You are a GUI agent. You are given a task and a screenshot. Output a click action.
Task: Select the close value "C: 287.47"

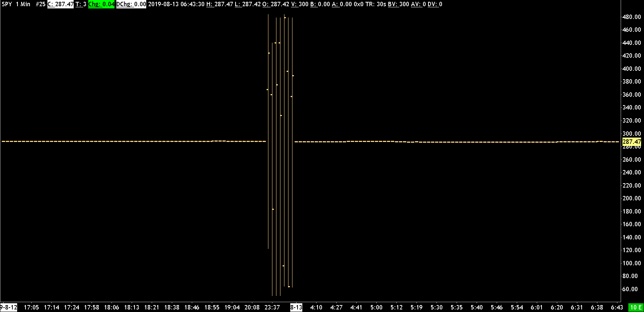[61, 4]
